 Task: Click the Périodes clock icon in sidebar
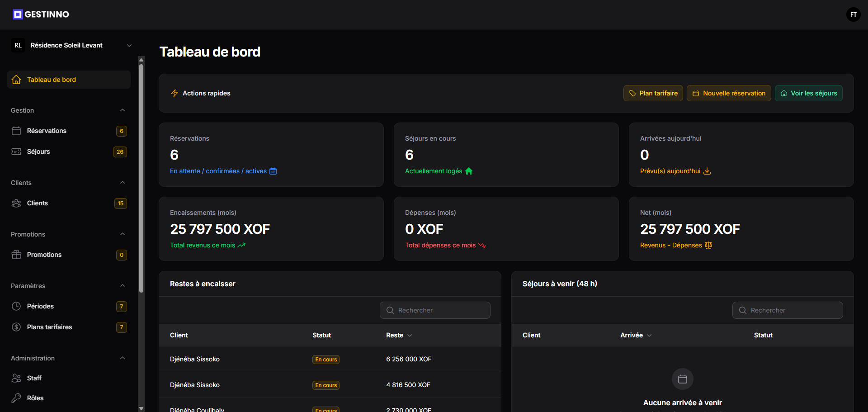click(16, 306)
